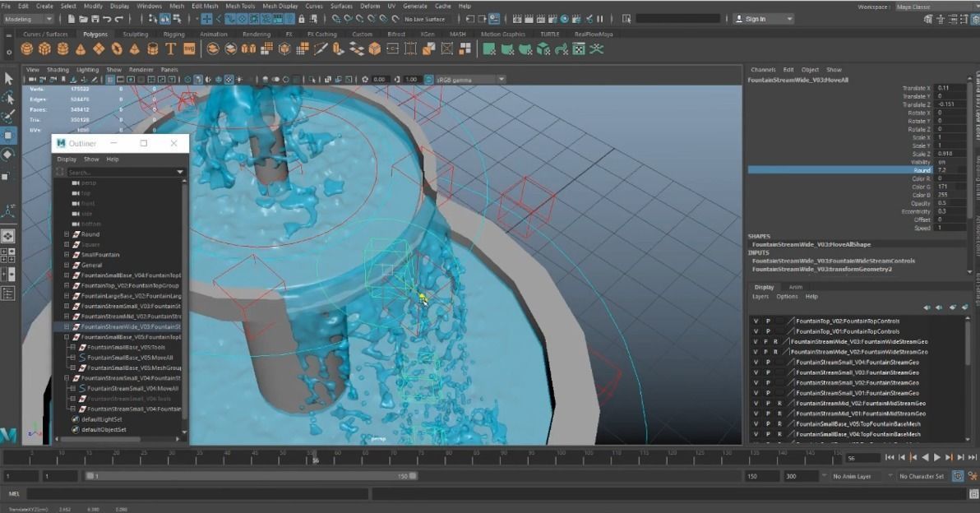980x513 pixels.
Task: Open the No Character Set dropdown
Action: click(922, 476)
